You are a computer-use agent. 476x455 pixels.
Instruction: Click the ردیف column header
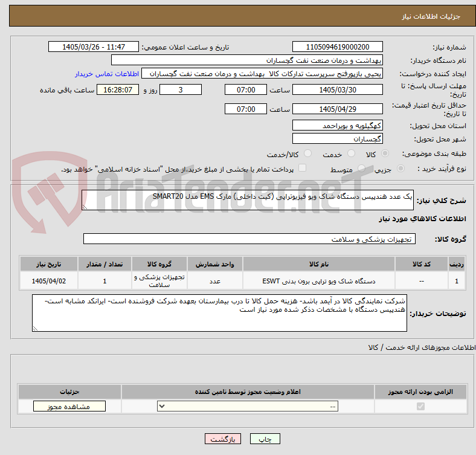pyautogui.click(x=456, y=264)
